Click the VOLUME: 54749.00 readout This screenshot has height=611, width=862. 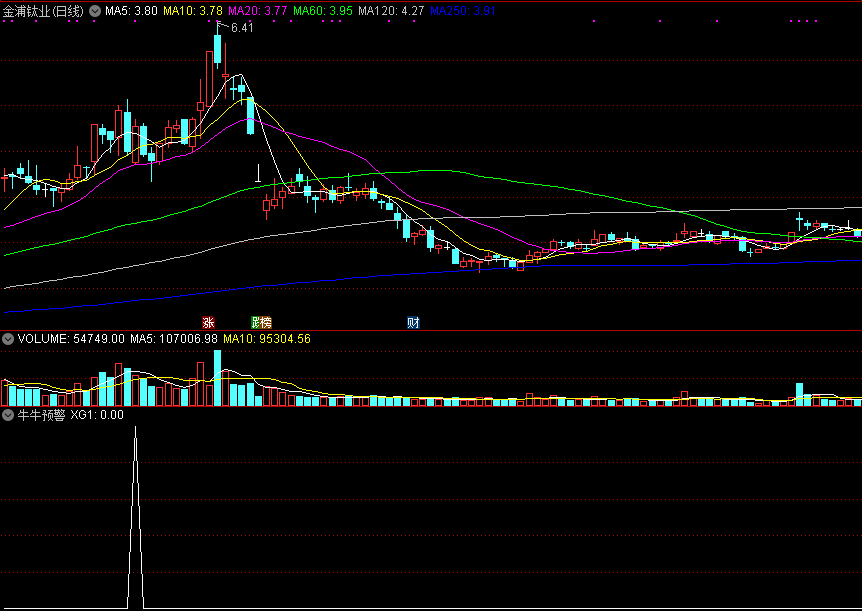(x=71, y=339)
